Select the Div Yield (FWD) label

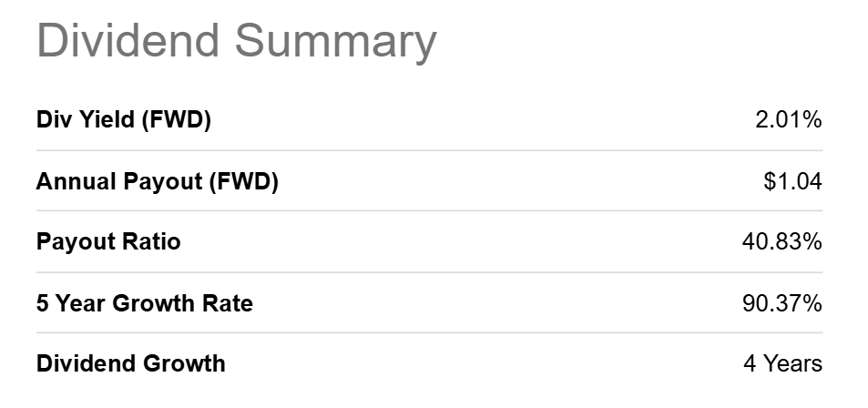click(x=124, y=119)
